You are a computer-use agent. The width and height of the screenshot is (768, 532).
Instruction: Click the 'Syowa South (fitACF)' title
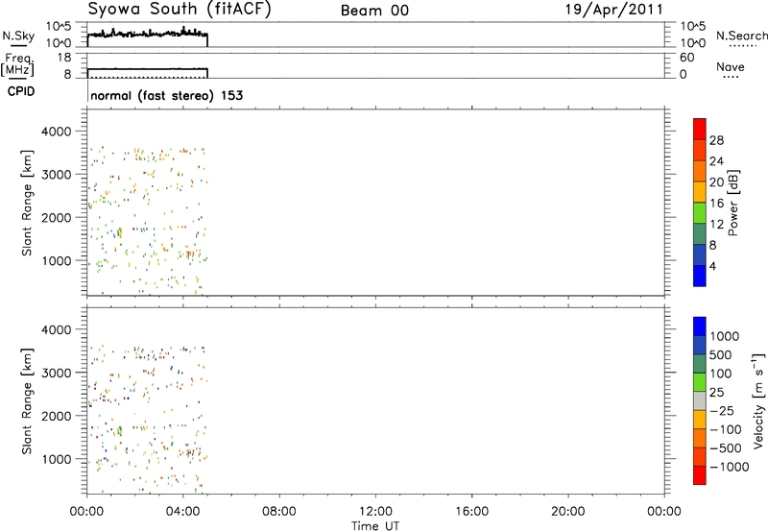pyautogui.click(x=180, y=10)
